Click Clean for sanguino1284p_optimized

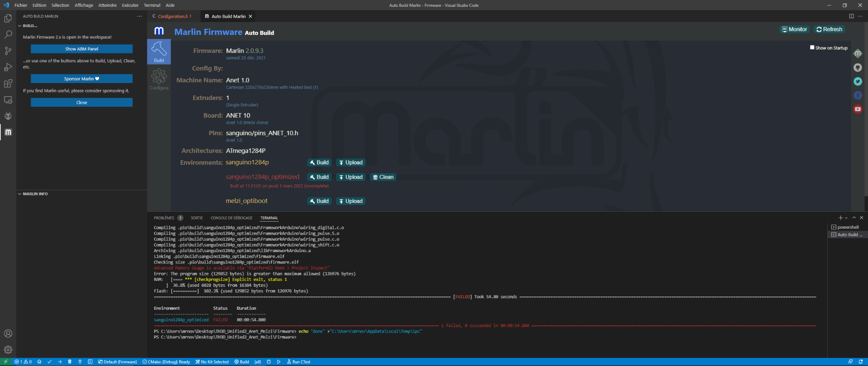(x=383, y=177)
